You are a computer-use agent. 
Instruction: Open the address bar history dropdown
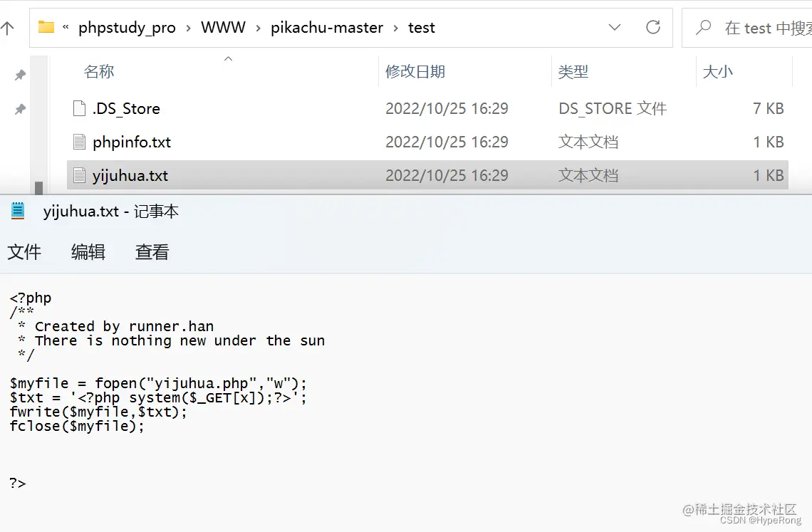pyautogui.click(x=614, y=27)
